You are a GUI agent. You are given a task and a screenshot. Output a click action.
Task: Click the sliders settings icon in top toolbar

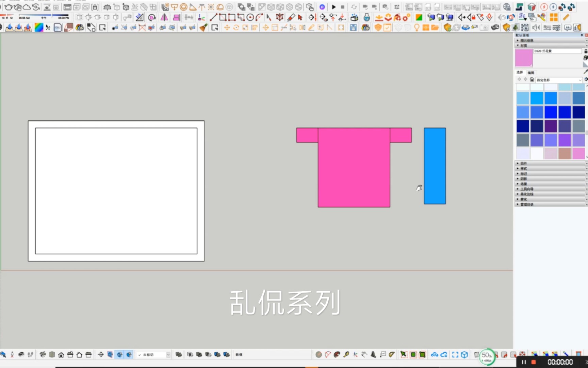pyautogui.click(x=397, y=7)
